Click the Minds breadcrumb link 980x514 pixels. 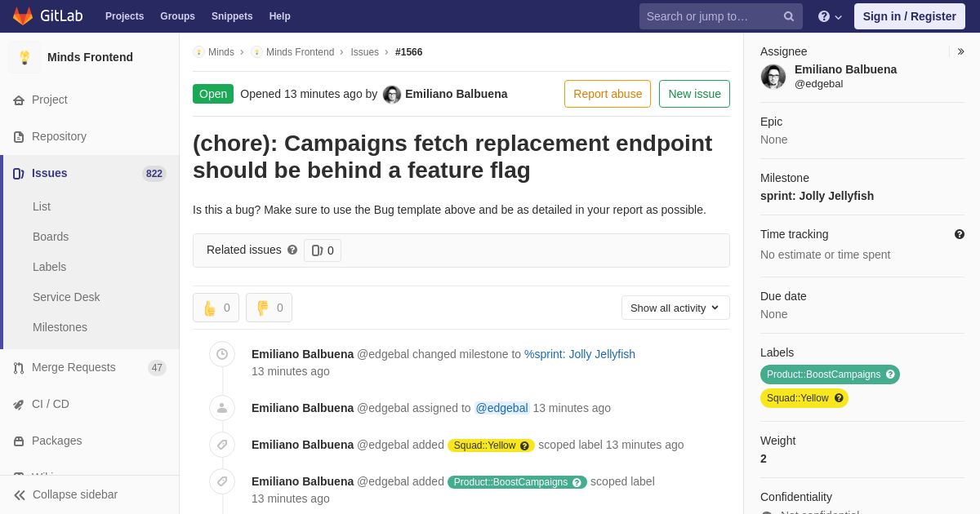(x=221, y=52)
